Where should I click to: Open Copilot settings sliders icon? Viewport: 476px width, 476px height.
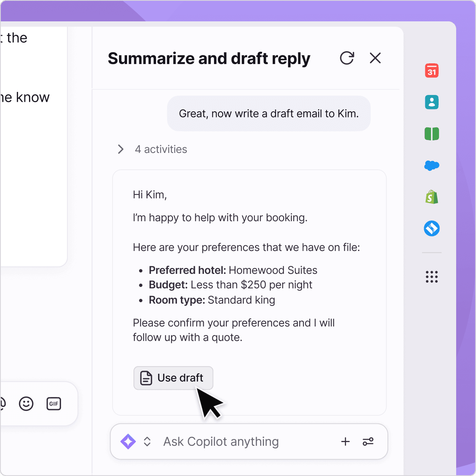368,442
